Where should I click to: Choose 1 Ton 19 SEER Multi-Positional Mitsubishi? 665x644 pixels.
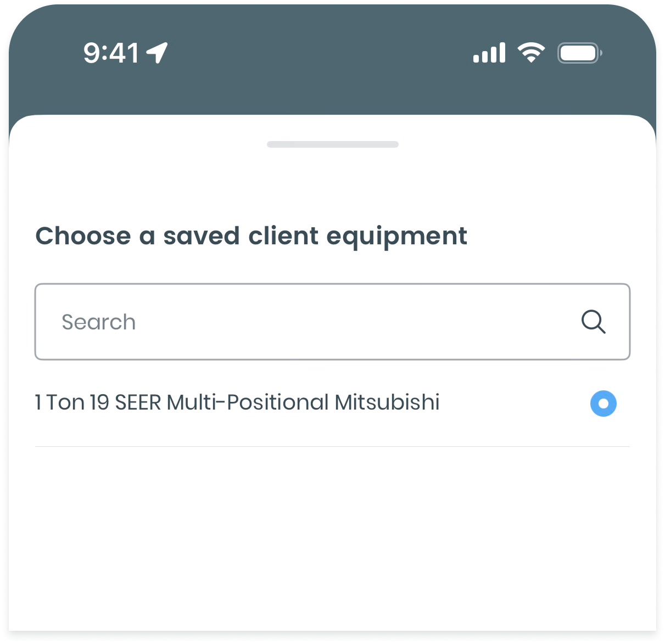pyautogui.click(x=237, y=402)
